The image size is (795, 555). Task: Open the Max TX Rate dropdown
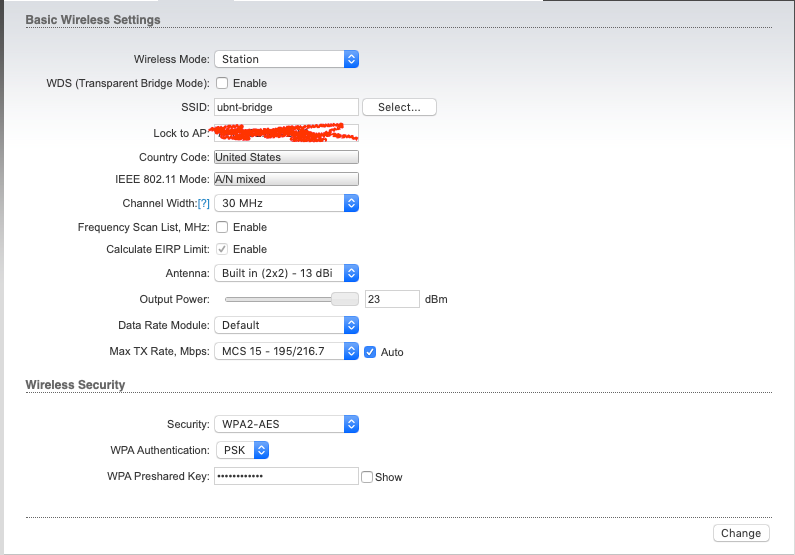tap(286, 351)
